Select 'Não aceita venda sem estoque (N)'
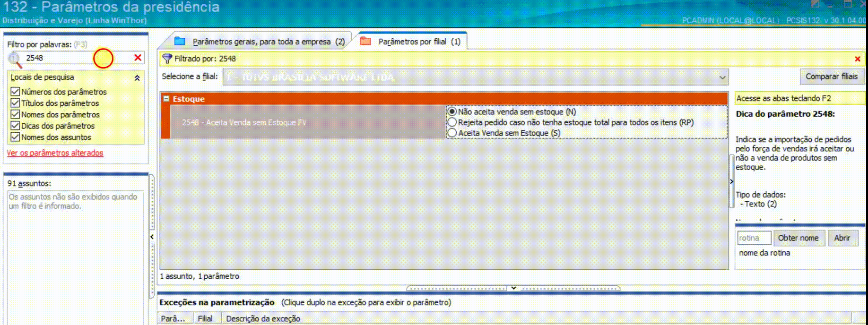 (452, 111)
